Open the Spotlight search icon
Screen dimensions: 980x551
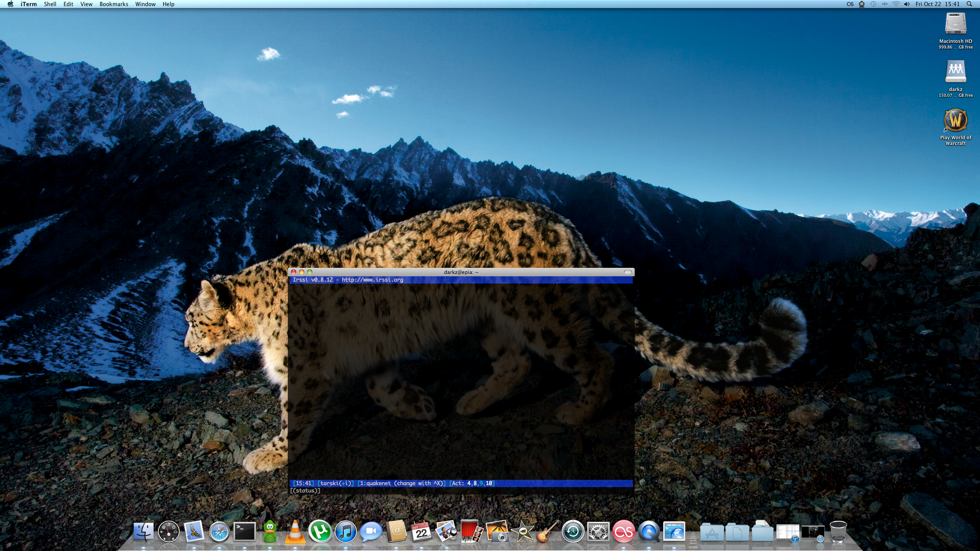coord(969,4)
